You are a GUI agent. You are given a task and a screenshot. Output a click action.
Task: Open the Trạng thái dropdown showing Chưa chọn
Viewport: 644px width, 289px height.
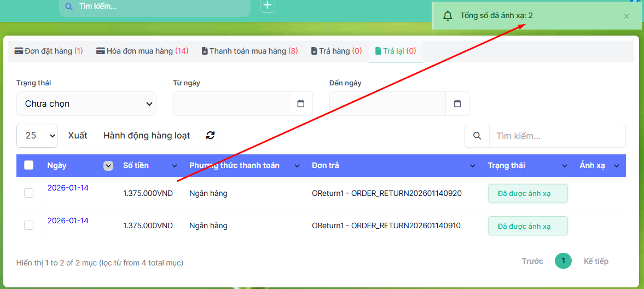pyautogui.click(x=86, y=103)
